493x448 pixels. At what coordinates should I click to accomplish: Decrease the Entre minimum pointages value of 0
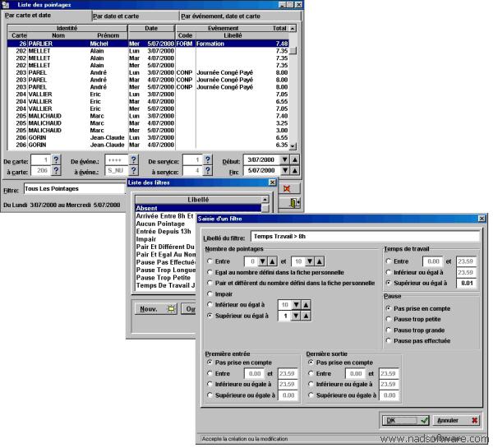click(263, 261)
